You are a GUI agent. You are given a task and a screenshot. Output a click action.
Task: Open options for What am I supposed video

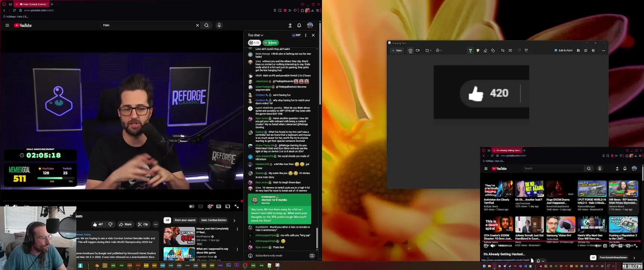(x=237, y=249)
